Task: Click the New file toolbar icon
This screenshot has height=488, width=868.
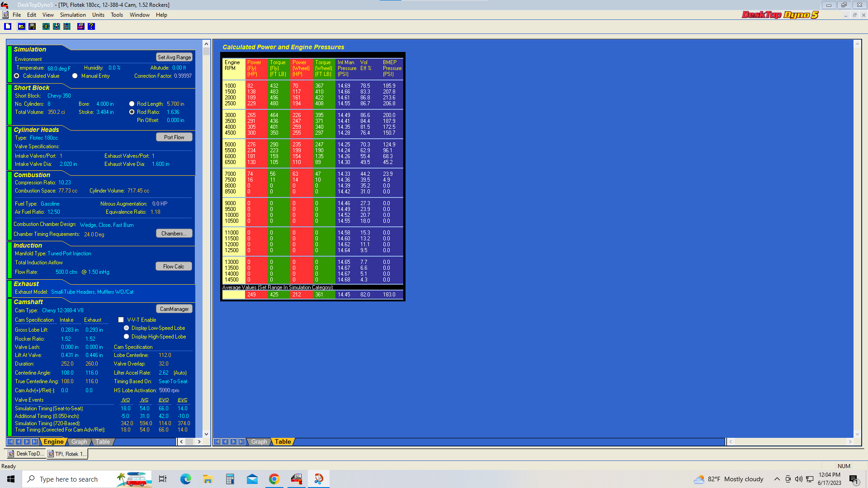Action: coord(8,27)
